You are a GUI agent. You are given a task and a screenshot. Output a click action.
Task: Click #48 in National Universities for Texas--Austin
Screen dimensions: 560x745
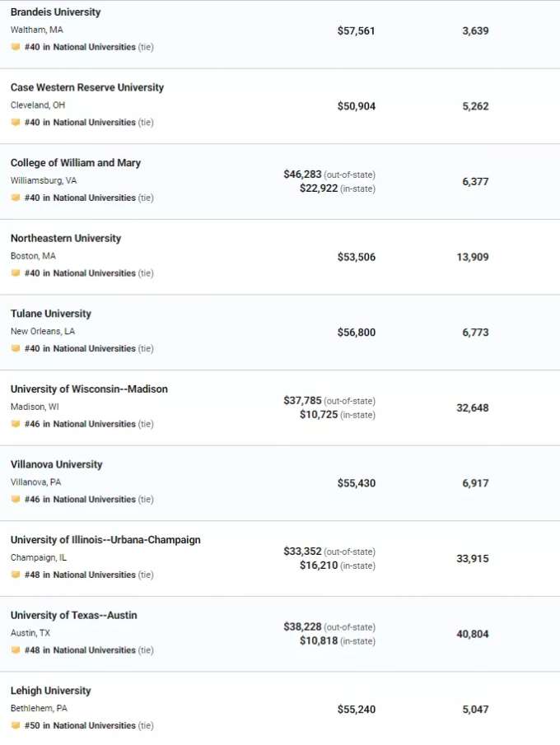tap(80, 650)
